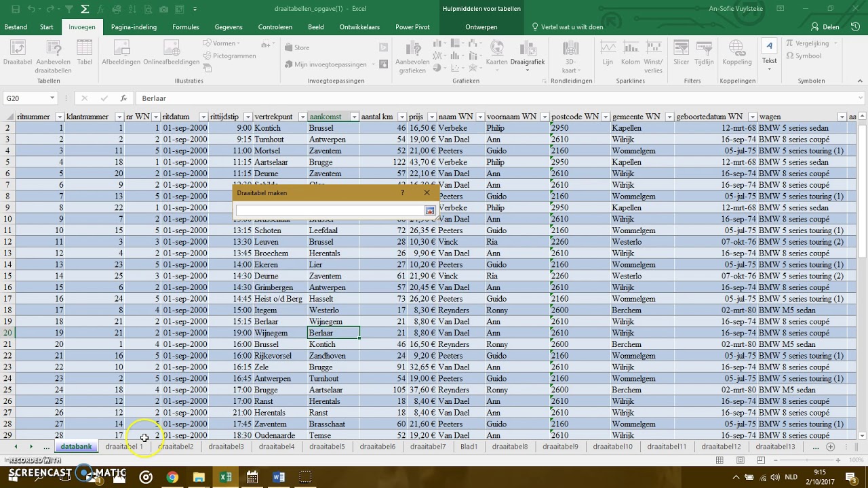Viewport: 868px width, 488px height.
Task: Open the vertrekpunt column filter dropdown
Action: [302, 117]
